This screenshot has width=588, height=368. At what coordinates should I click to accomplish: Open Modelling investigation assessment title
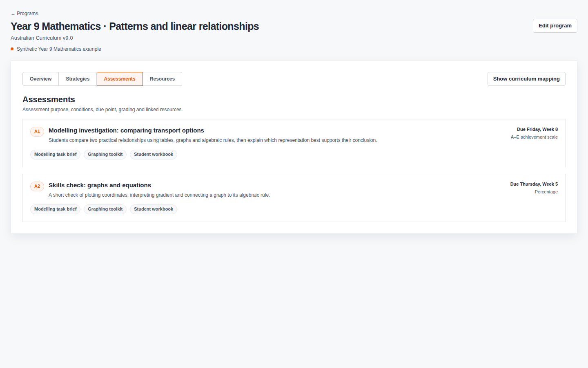[126, 130]
